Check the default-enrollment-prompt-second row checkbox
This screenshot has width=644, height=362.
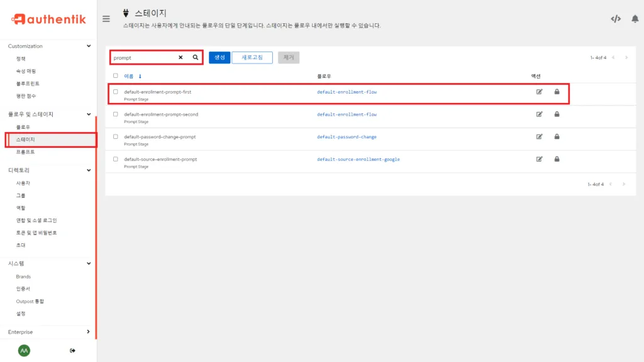(115, 114)
